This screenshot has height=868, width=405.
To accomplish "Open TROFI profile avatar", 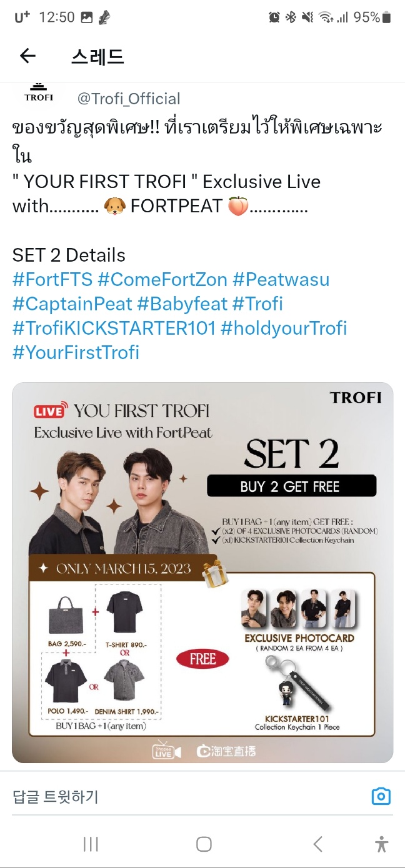I will [39, 94].
